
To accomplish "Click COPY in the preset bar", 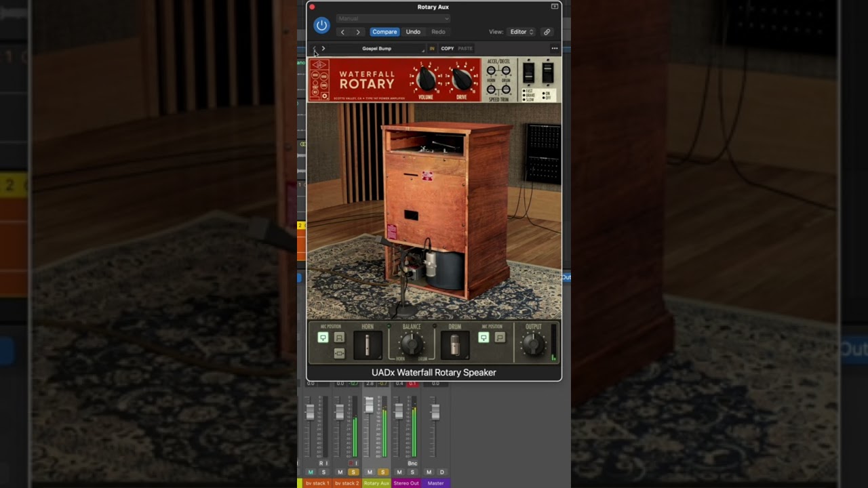I will 448,49.
